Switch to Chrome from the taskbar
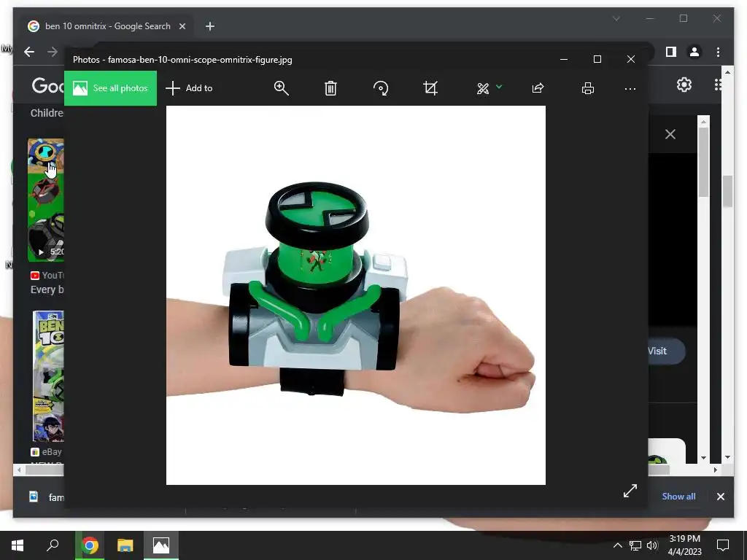Image resolution: width=747 pixels, height=560 pixels. click(x=90, y=545)
